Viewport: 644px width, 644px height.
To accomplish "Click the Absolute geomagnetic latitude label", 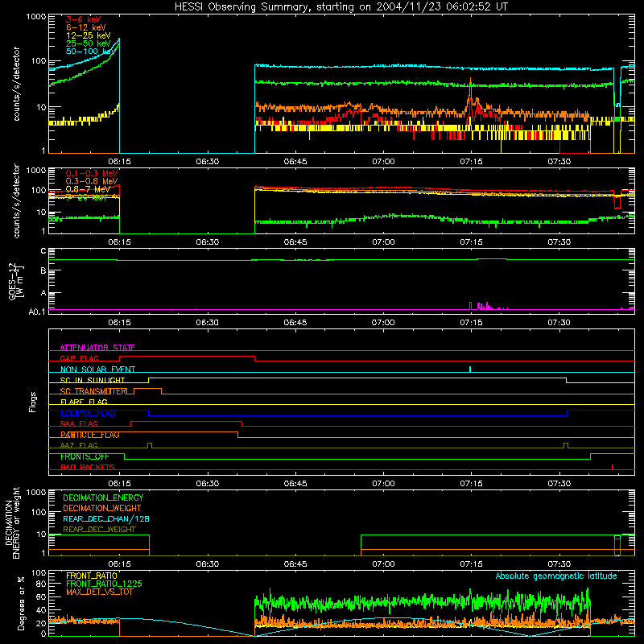I will point(556,576).
